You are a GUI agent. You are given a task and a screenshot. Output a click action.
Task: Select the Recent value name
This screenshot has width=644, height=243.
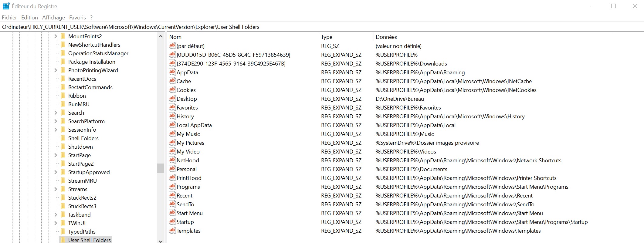[x=185, y=196]
